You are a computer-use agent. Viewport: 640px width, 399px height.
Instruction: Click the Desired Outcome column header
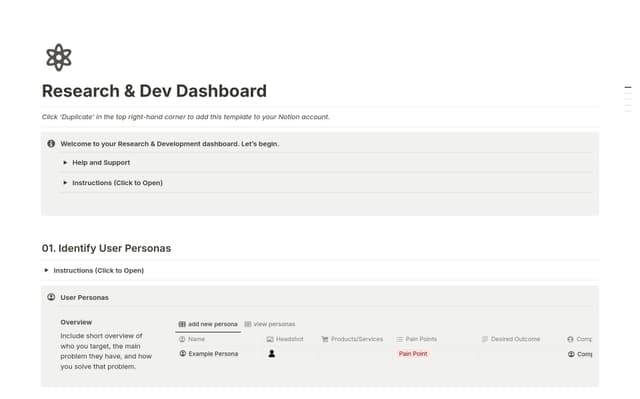511,339
